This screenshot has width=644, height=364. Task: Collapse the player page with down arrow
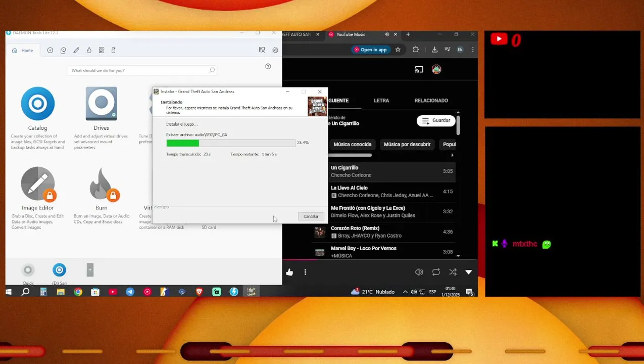click(469, 272)
